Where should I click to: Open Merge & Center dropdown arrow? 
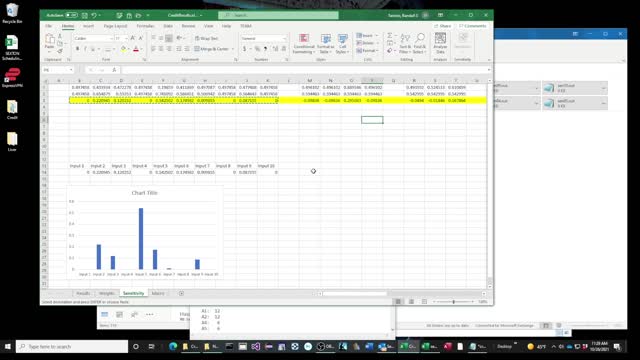[x=233, y=49]
